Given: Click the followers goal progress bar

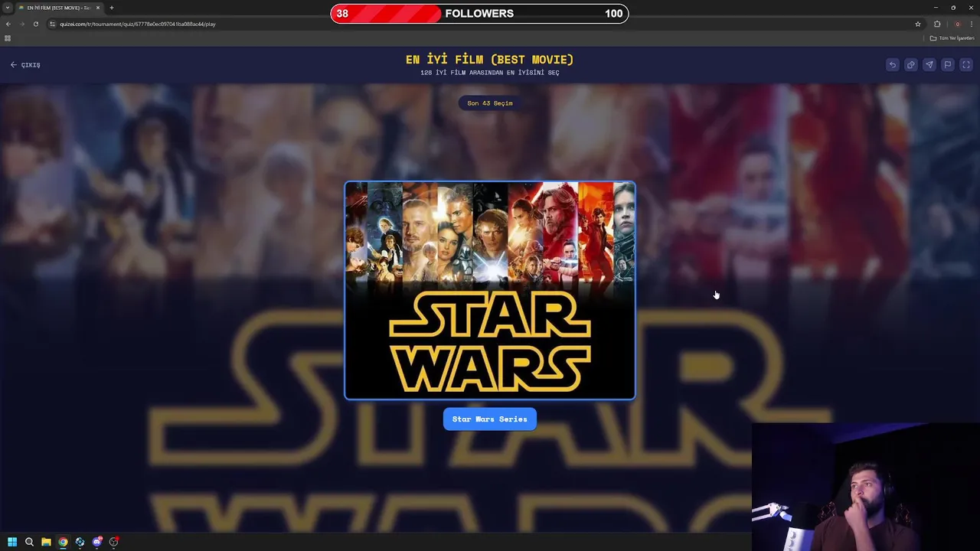Looking at the screenshot, I should point(479,14).
